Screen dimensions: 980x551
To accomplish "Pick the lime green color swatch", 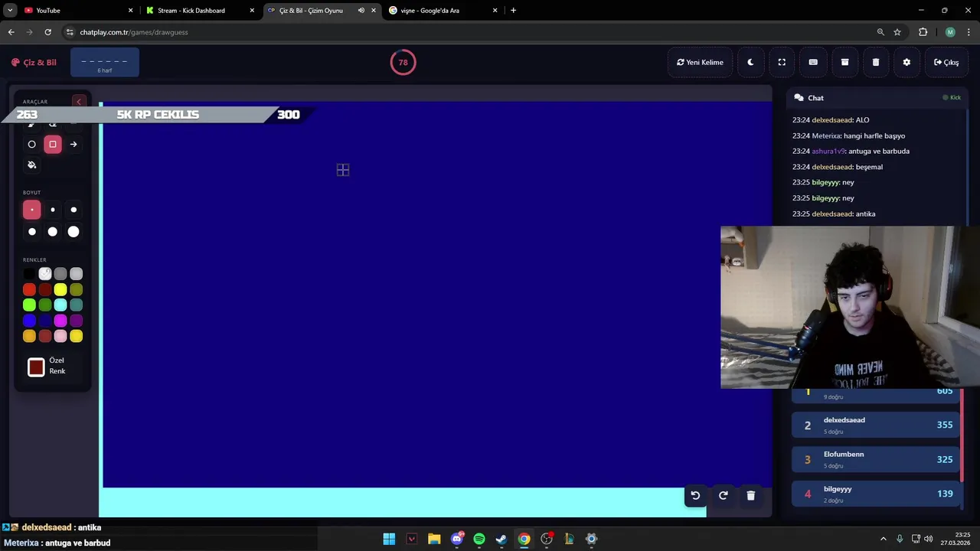I will coord(29,305).
